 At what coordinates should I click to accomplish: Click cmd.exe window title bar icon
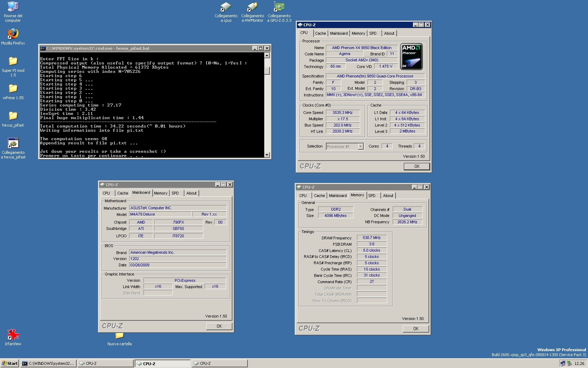[x=43, y=48]
